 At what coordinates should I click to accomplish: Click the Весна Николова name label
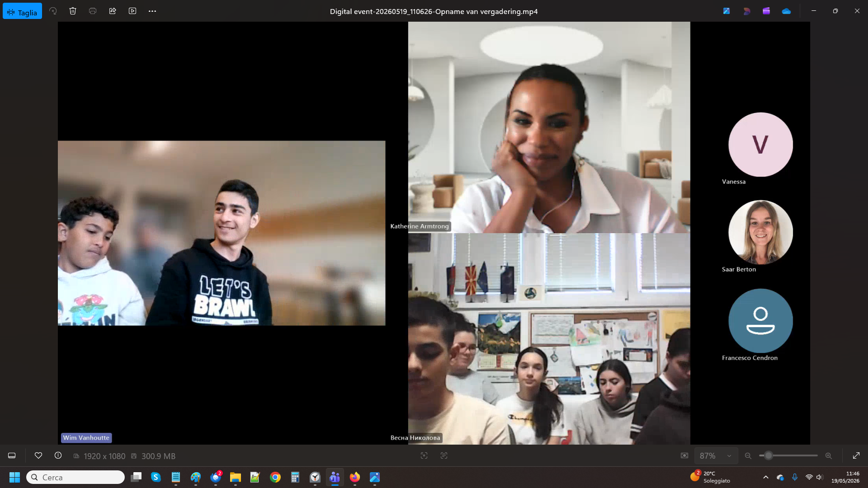click(415, 437)
